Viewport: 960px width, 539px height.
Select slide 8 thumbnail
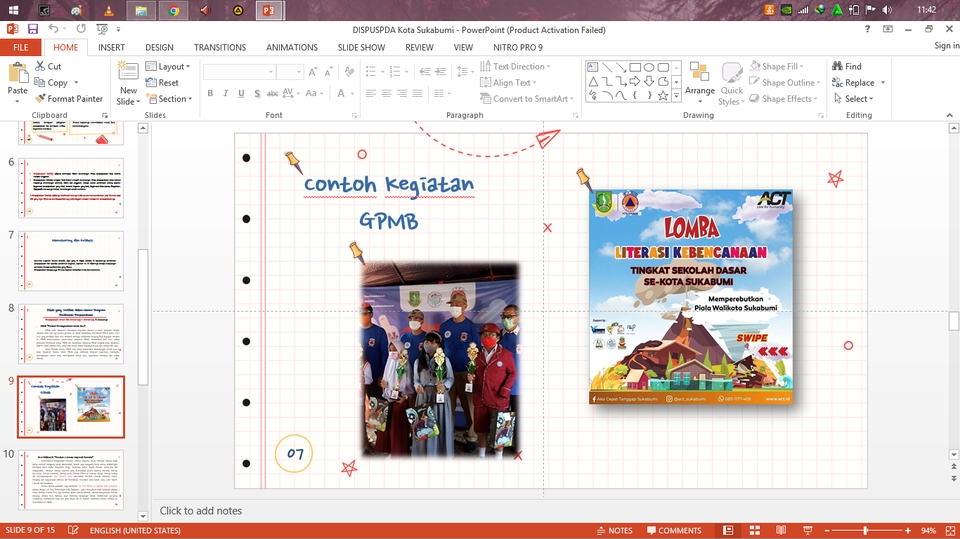[71, 334]
